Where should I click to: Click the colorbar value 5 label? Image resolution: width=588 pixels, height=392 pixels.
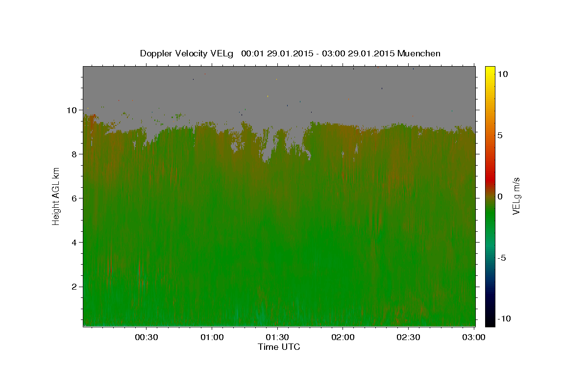point(500,135)
